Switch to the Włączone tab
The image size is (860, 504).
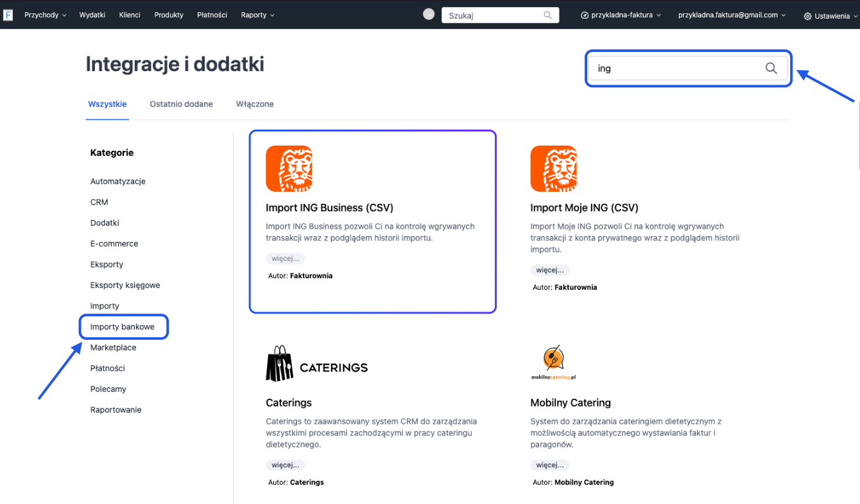click(x=255, y=104)
